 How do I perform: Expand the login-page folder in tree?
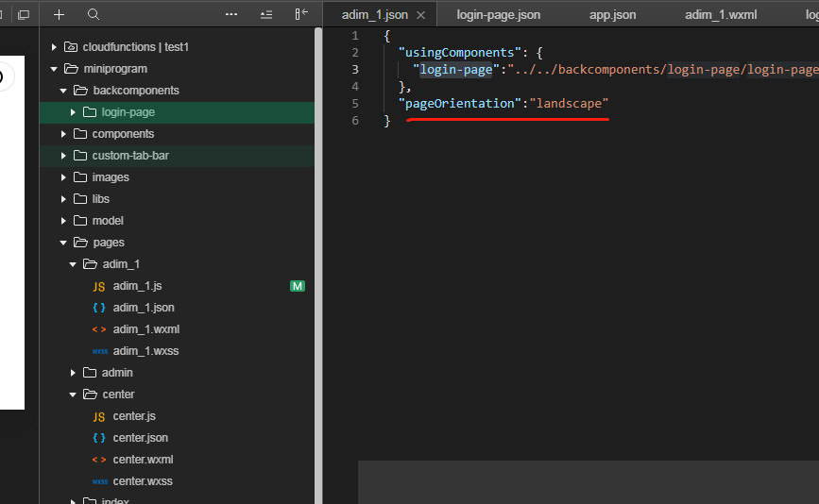(73, 112)
